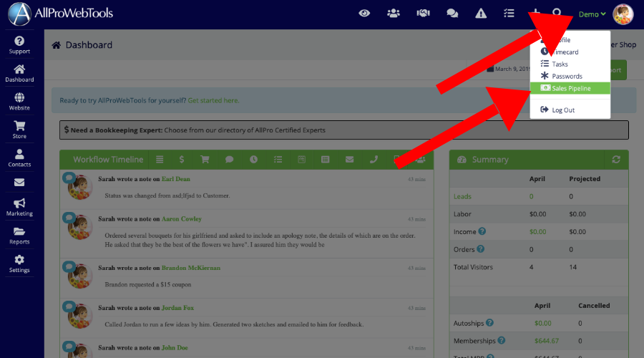Image resolution: width=644 pixels, height=358 pixels.
Task: Click the handshake icon in top bar
Action: tap(423, 13)
